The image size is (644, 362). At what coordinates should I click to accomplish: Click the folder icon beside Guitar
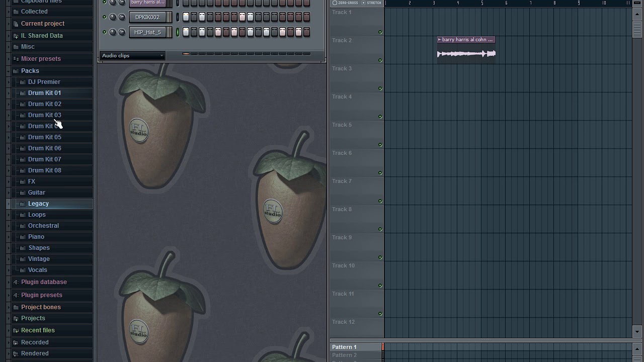point(23,193)
